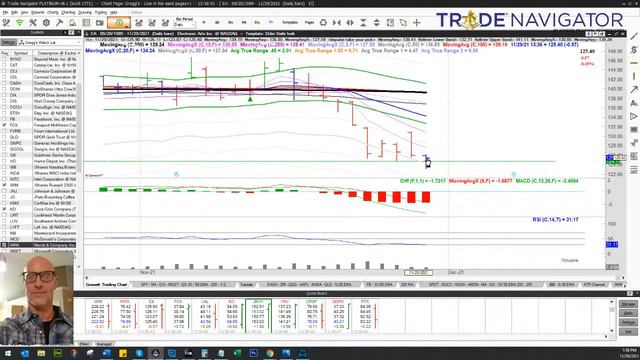
Task: Toggle the flag checkbox for INTC
Action: coord(4,179)
